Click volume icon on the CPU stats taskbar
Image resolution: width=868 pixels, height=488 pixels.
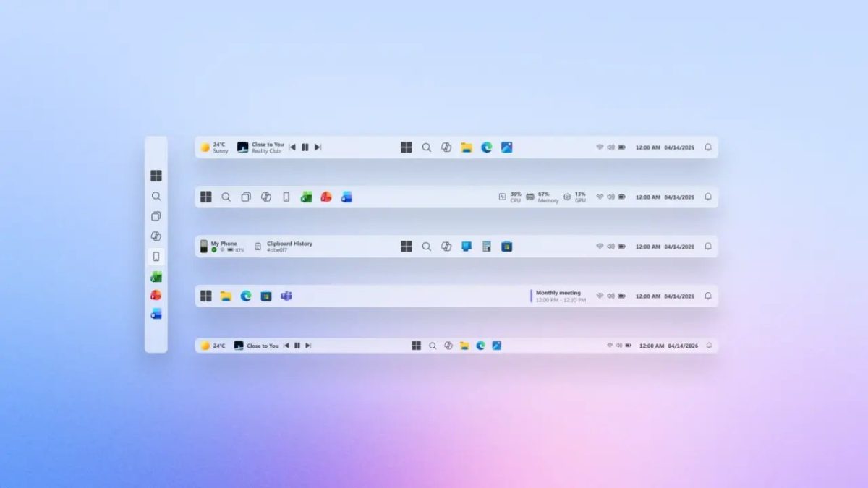610,197
